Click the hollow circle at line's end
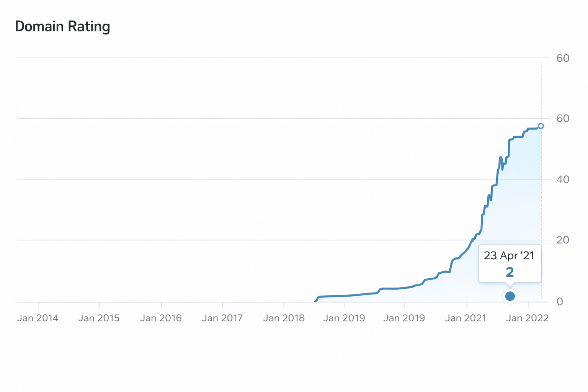Screen dimensions: 588x392 tap(541, 126)
